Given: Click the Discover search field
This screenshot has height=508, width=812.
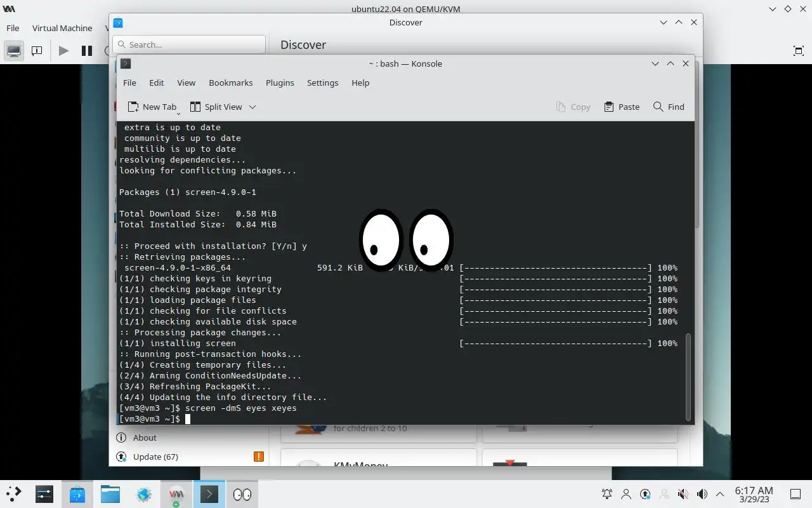Looking at the screenshot, I should pyautogui.click(x=189, y=44).
